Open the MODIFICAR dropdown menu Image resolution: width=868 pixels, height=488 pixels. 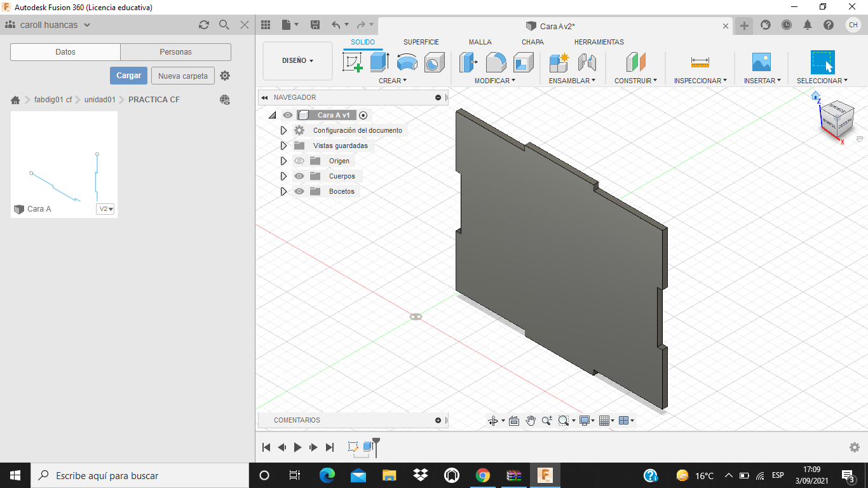click(494, 81)
